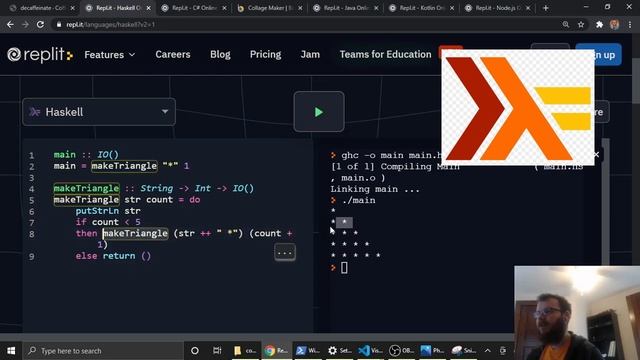Open the Cortana circle icon
Image resolution: width=640 pixels, height=360 pixels.
pyautogui.click(x=195, y=351)
